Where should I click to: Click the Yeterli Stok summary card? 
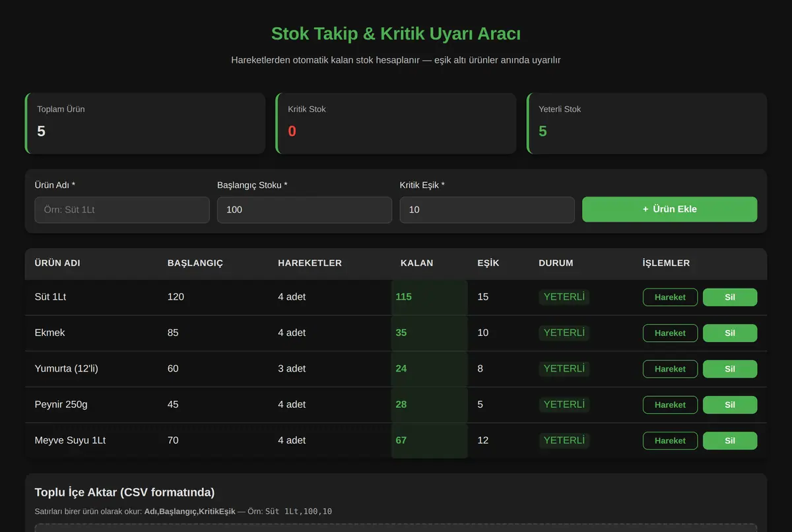tap(647, 123)
